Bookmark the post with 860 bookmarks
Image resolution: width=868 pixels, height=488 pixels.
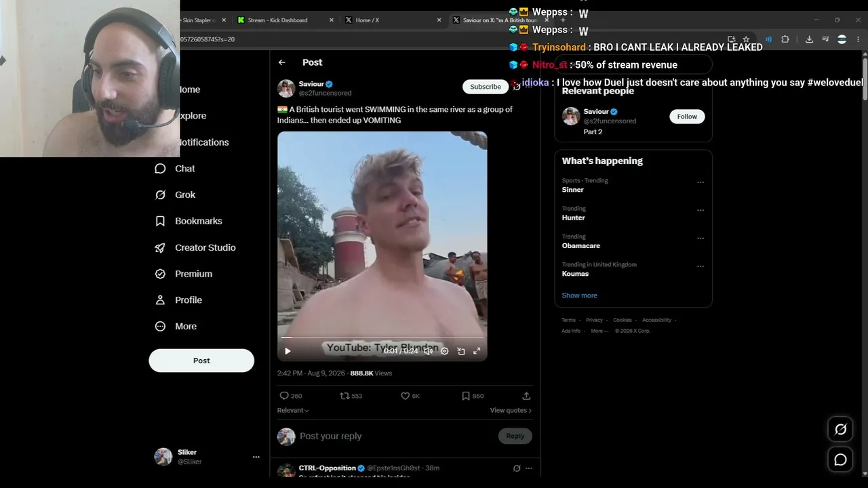click(466, 396)
